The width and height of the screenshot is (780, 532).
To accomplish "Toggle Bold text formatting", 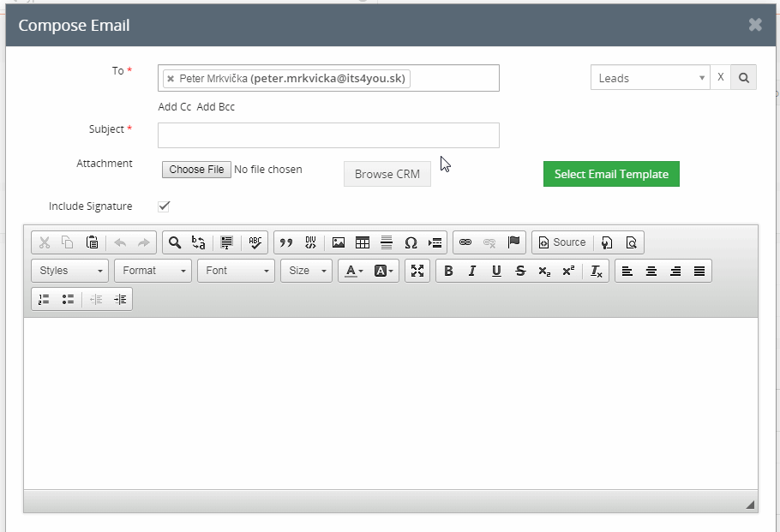I will coord(448,271).
